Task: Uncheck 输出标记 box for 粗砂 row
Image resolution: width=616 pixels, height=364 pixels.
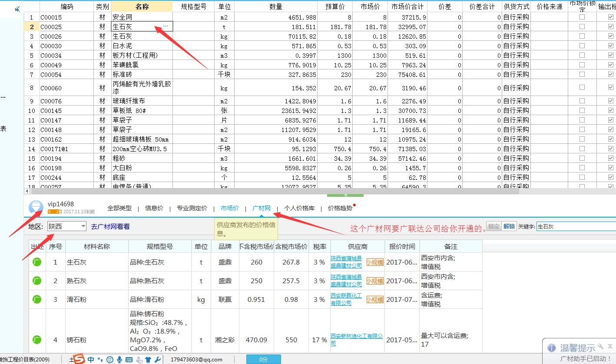Action: click(611, 158)
